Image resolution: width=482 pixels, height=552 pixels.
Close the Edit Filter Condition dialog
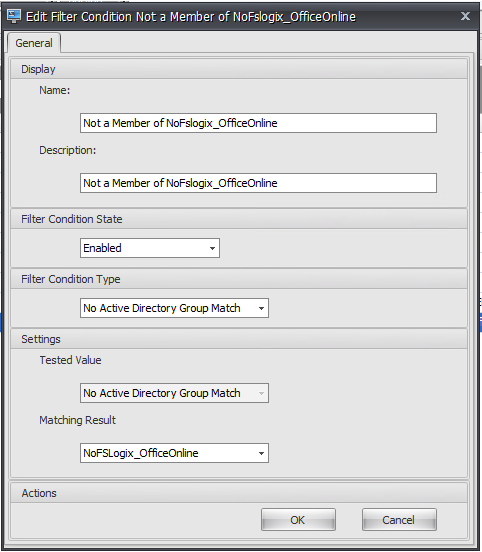[x=465, y=16]
